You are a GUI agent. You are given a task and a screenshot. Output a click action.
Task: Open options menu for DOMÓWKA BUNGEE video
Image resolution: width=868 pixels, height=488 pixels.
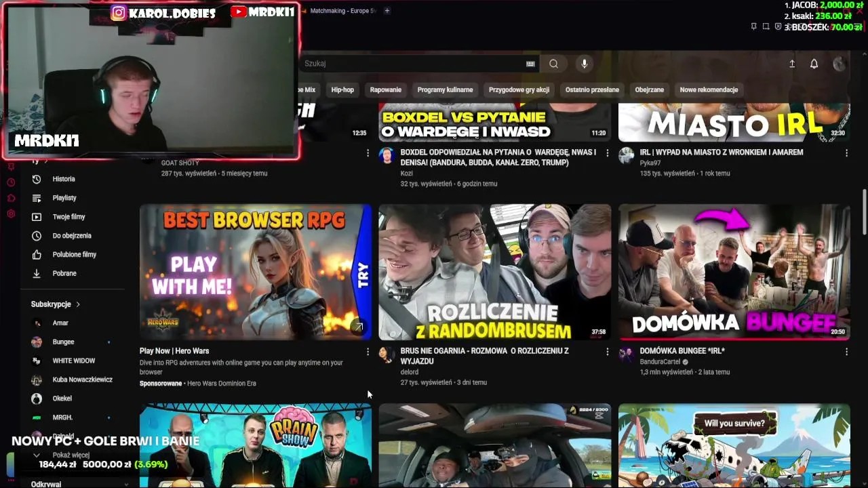[846, 352]
